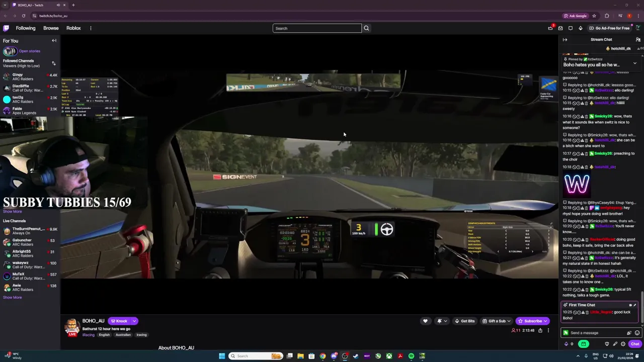Click the heart follow button
The width and height of the screenshot is (644, 362).
(425, 321)
